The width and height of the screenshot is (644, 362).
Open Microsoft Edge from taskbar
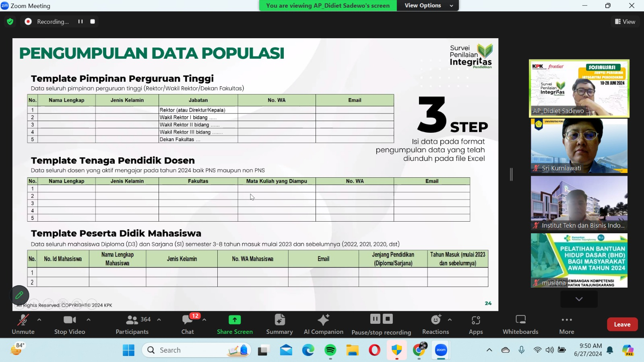tap(308, 350)
